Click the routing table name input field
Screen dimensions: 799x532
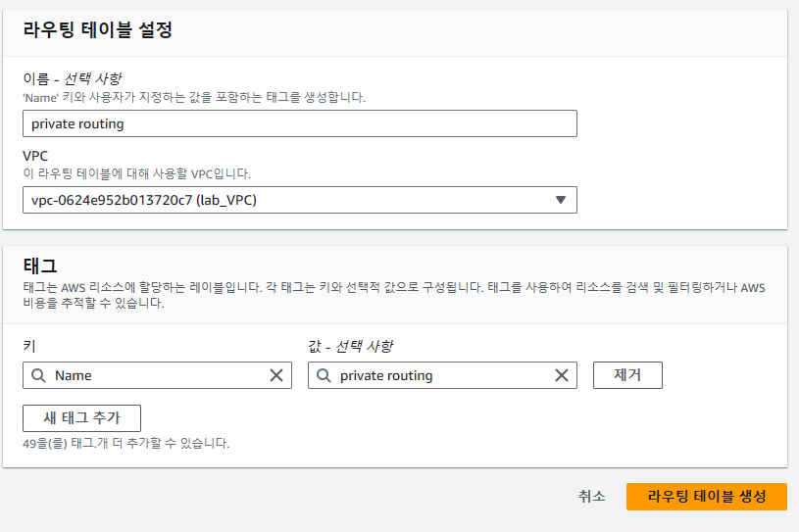click(x=300, y=123)
